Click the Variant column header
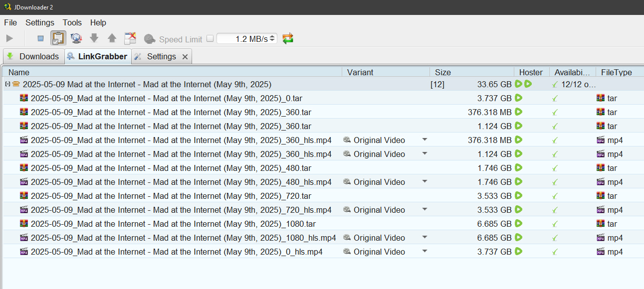This screenshot has height=289, width=644. 386,72
